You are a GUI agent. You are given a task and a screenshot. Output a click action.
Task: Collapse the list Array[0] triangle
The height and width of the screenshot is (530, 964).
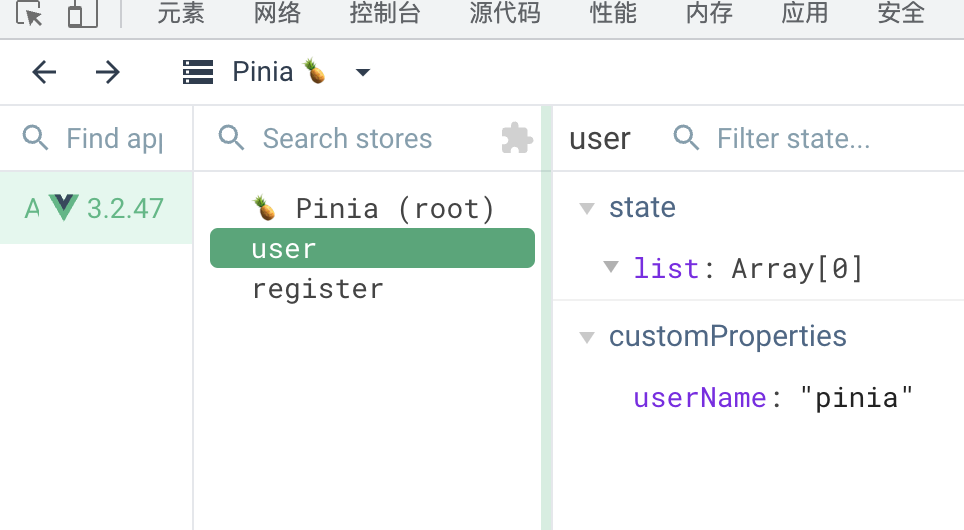(x=611, y=267)
